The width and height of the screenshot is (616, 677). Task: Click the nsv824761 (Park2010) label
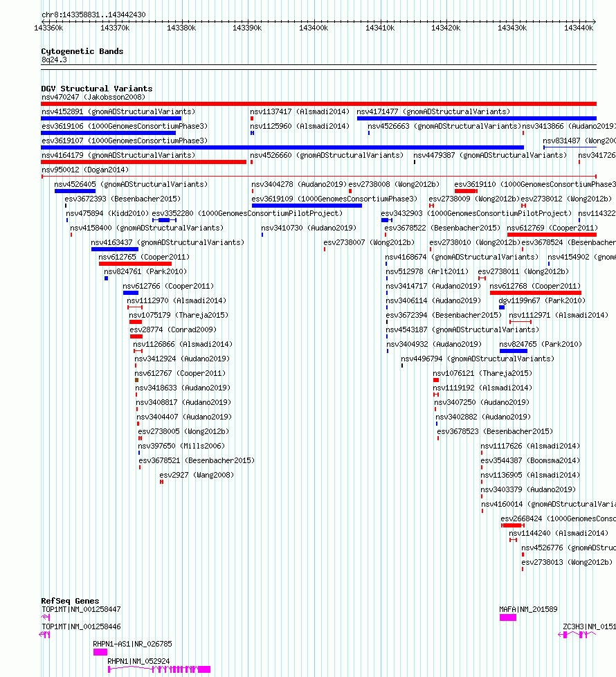pyautogui.click(x=145, y=271)
